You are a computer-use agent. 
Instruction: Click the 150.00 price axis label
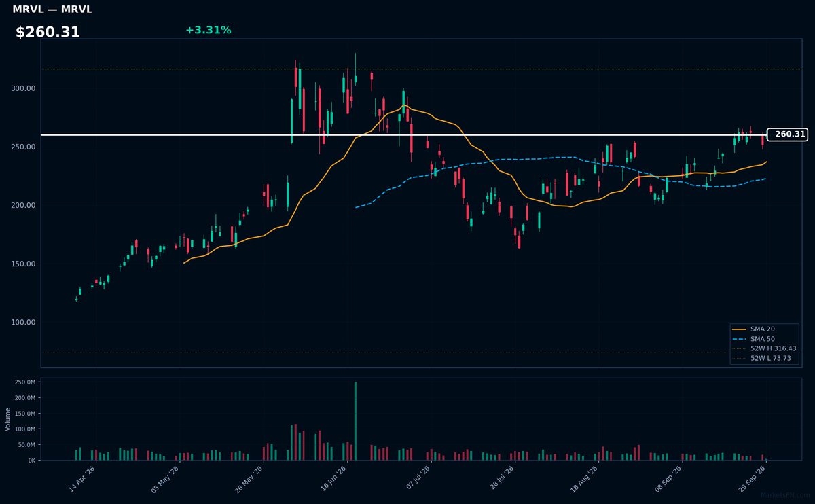tap(23, 264)
